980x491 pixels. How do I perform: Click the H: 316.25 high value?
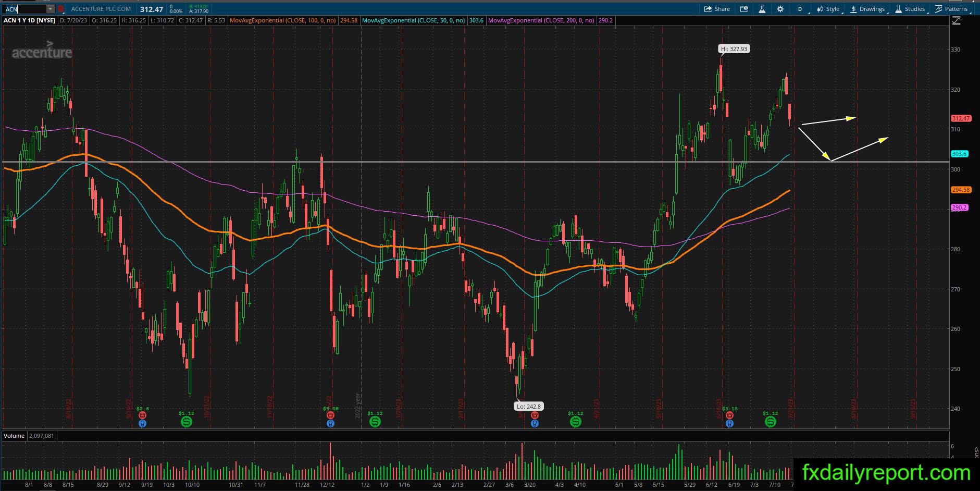133,20
